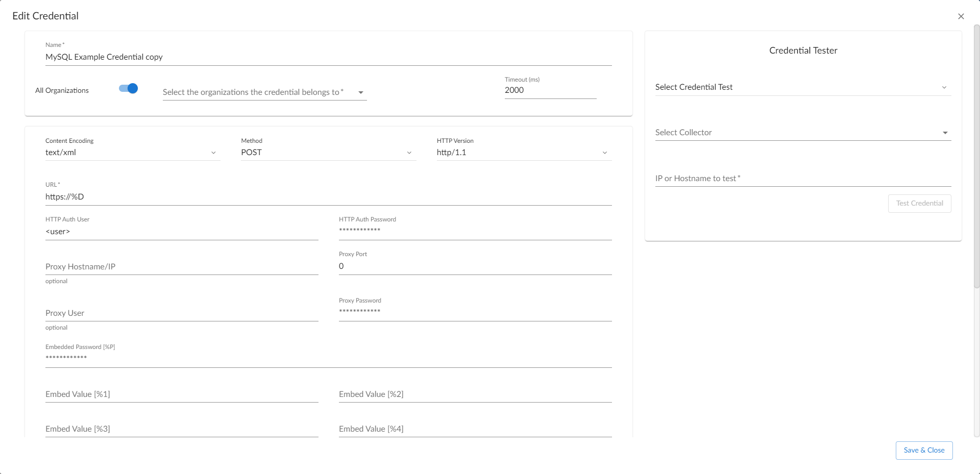Open the organizations selection dropdown

click(x=264, y=92)
